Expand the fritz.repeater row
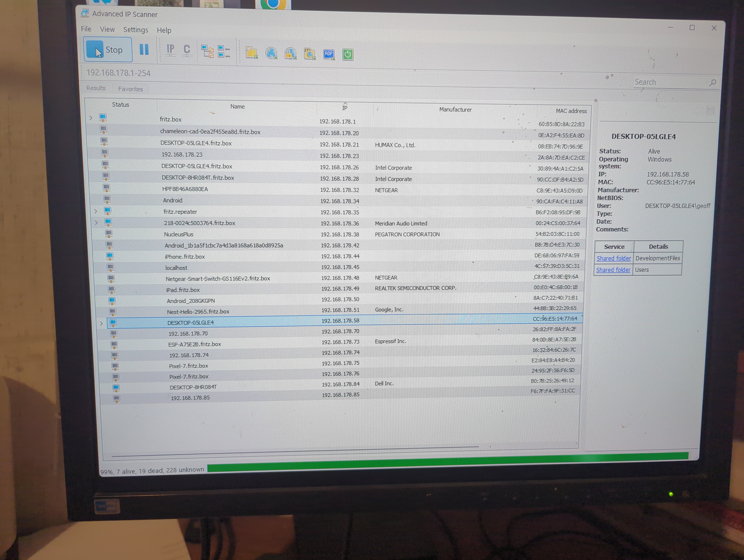Viewport: 744px width, 560px height. (x=96, y=211)
